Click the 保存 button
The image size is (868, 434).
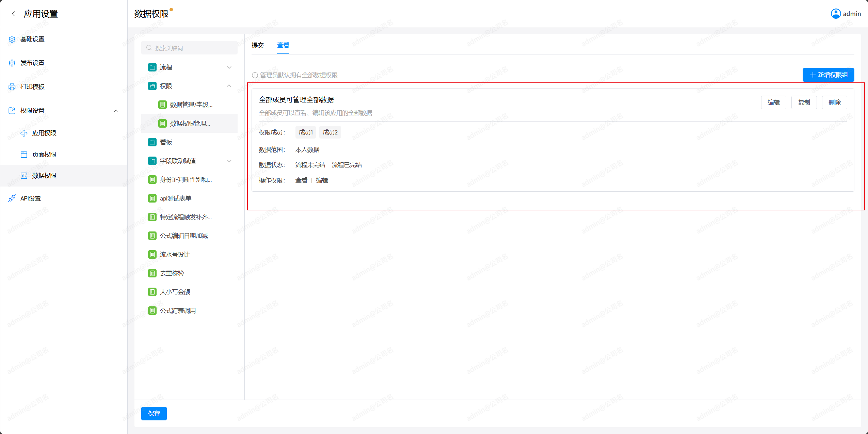pyautogui.click(x=154, y=414)
